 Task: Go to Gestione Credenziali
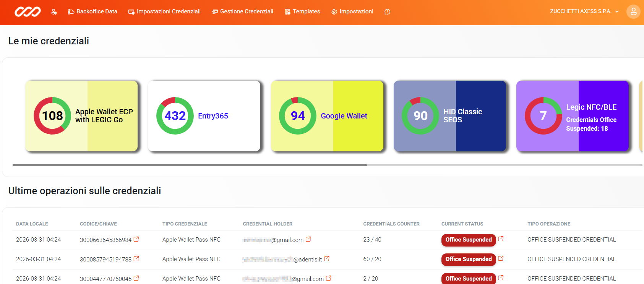point(242,11)
